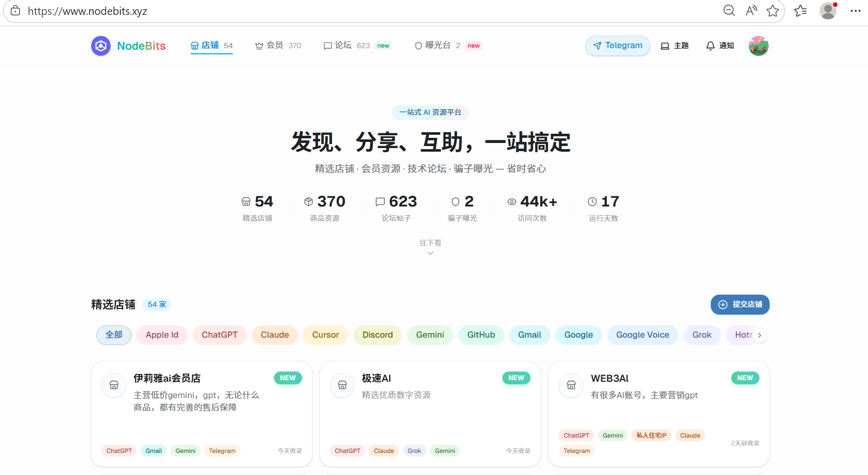
Task: Click the store icon on 极速AI card
Action: click(x=342, y=385)
